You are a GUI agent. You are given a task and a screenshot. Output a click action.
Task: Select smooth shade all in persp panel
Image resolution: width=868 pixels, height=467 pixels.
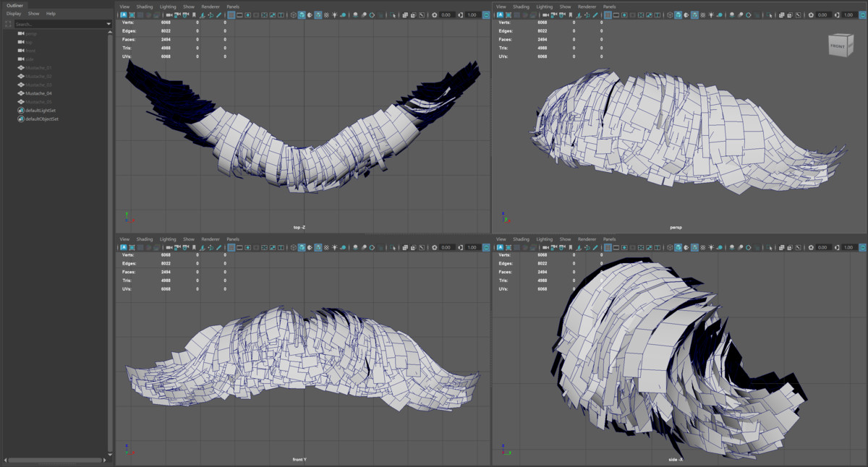[x=678, y=14]
